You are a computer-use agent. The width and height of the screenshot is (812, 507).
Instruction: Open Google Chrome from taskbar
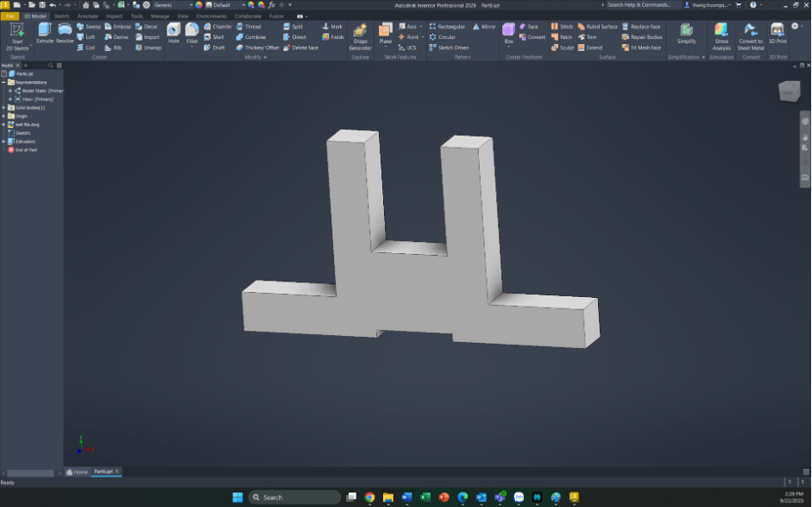(369, 497)
